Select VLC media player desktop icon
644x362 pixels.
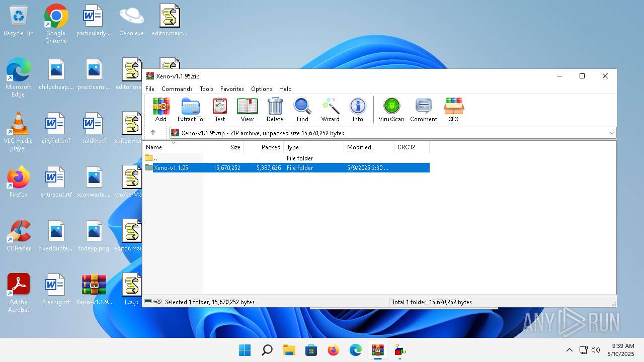[19, 132]
